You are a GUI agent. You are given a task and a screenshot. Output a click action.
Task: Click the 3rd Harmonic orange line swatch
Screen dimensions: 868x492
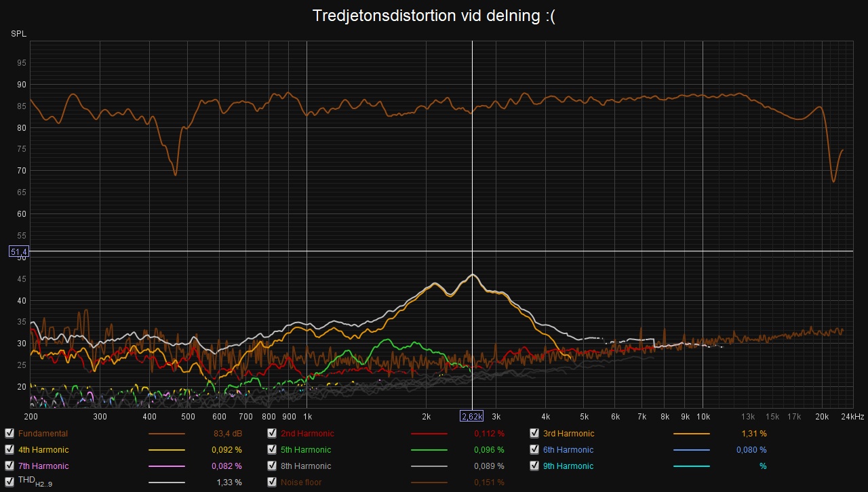[692, 434]
